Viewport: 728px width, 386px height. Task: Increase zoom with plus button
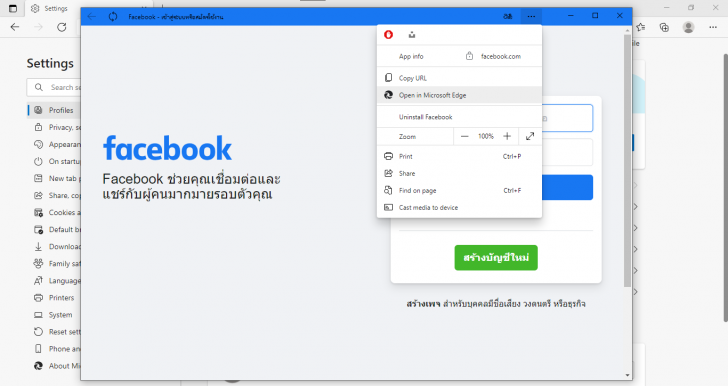pos(507,136)
